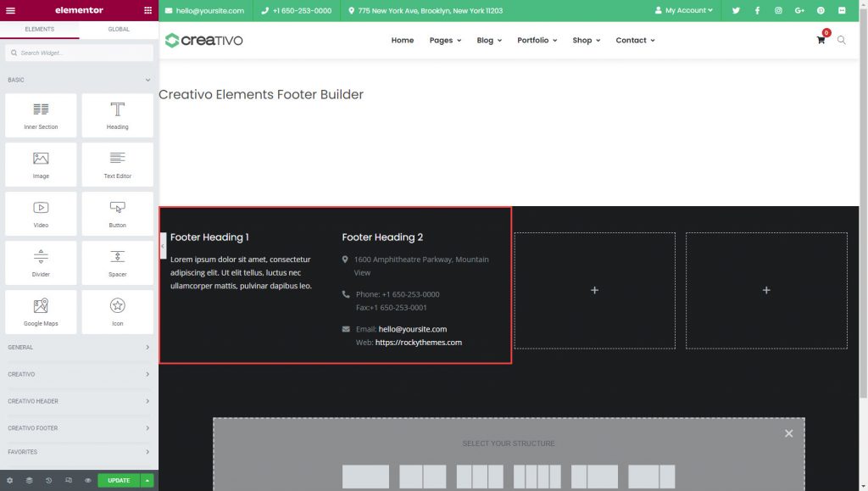Click the Flickr icon in top bar
This screenshot has height=491, width=868.
(x=842, y=10)
